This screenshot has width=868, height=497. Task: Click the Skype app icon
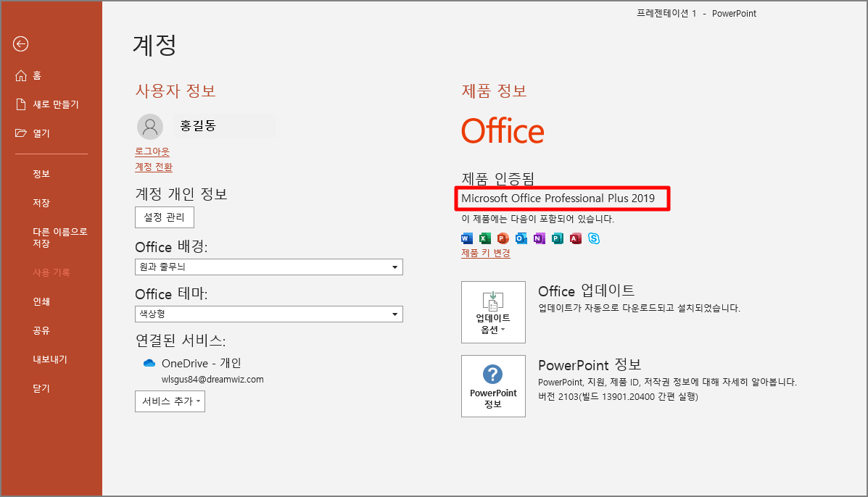click(594, 238)
